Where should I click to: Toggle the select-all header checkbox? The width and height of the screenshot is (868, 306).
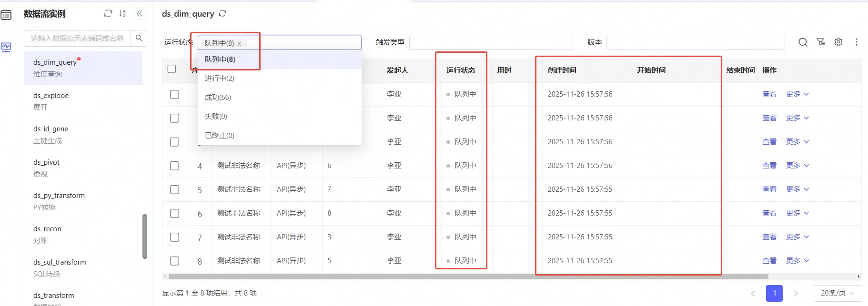172,69
